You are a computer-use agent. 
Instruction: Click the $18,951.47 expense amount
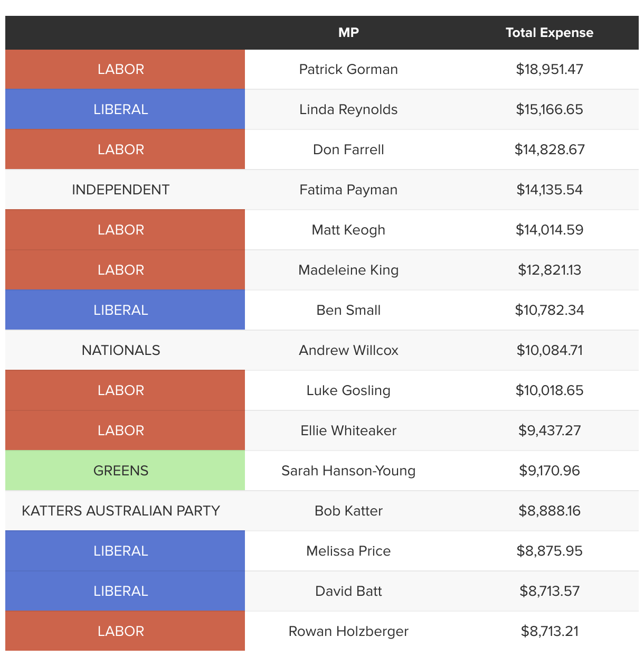(550, 69)
